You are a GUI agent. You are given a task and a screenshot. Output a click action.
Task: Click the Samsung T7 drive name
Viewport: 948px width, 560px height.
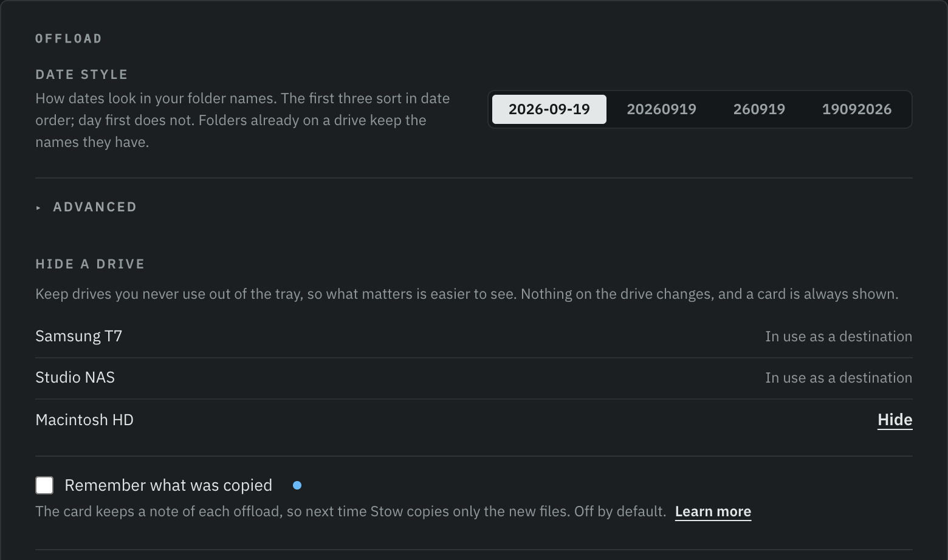pyautogui.click(x=79, y=336)
